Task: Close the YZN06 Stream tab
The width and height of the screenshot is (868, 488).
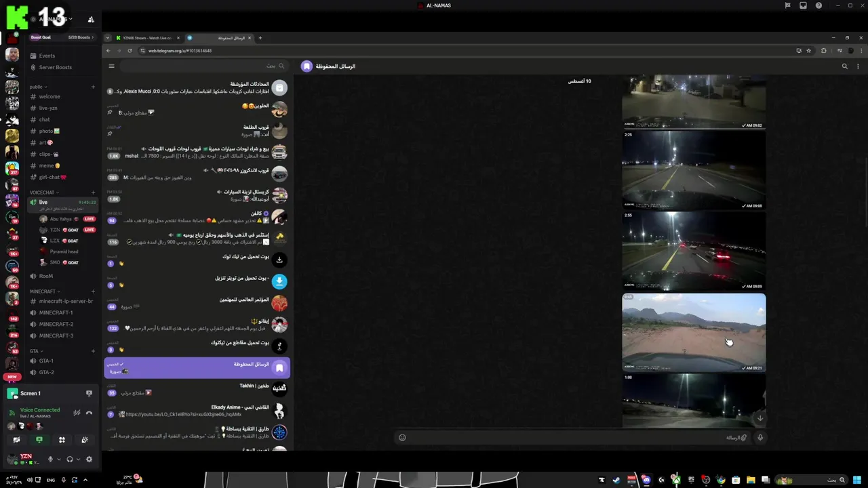Action: tap(177, 38)
